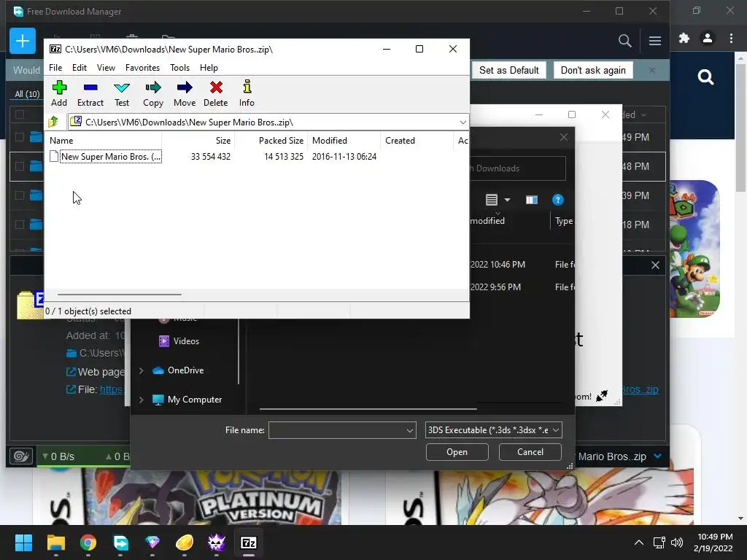Screen dimensions: 747x560
Task: Open Free Download Manager hamburger menu
Action: [655, 41]
